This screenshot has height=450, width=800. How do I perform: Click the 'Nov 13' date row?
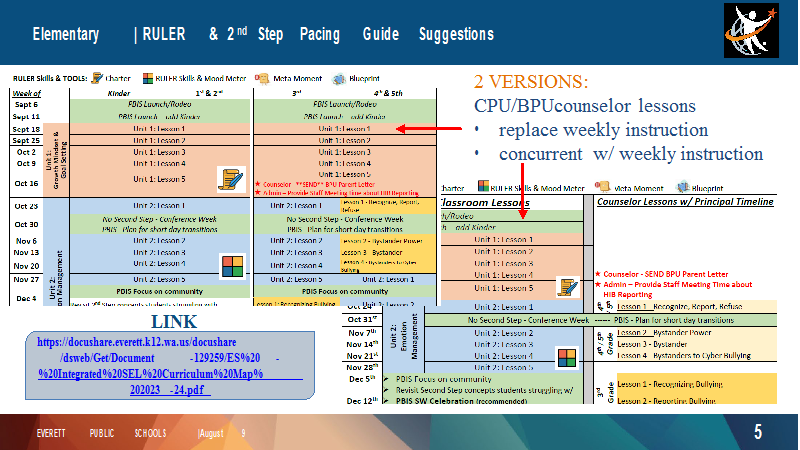tap(26, 252)
